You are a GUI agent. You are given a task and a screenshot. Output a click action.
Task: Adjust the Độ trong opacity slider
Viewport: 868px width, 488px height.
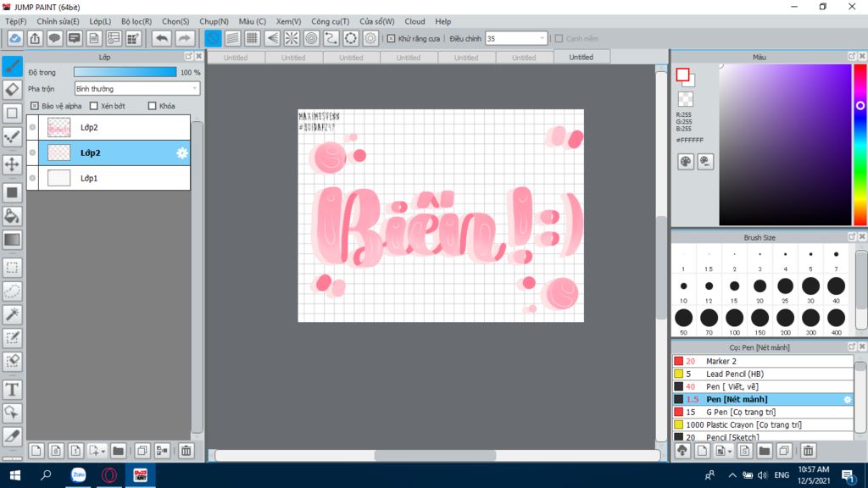[x=125, y=72]
